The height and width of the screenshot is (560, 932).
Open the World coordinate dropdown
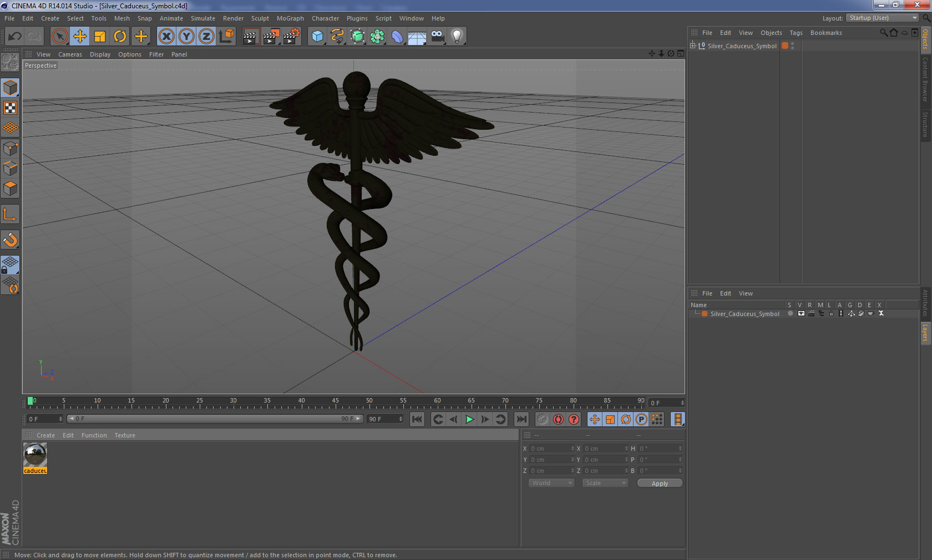click(x=551, y=483)
